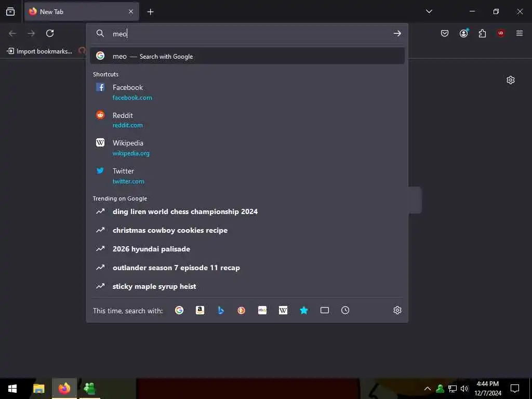Click the Forward navigation arrow
Viewport: 532px width, 399px height.
[31, 33]
